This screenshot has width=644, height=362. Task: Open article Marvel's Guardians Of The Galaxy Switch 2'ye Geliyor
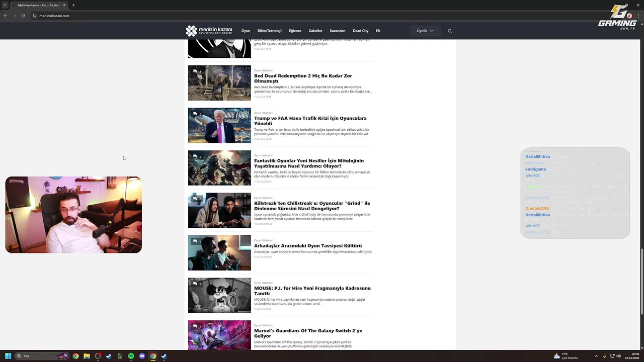[x=308, y=333]
